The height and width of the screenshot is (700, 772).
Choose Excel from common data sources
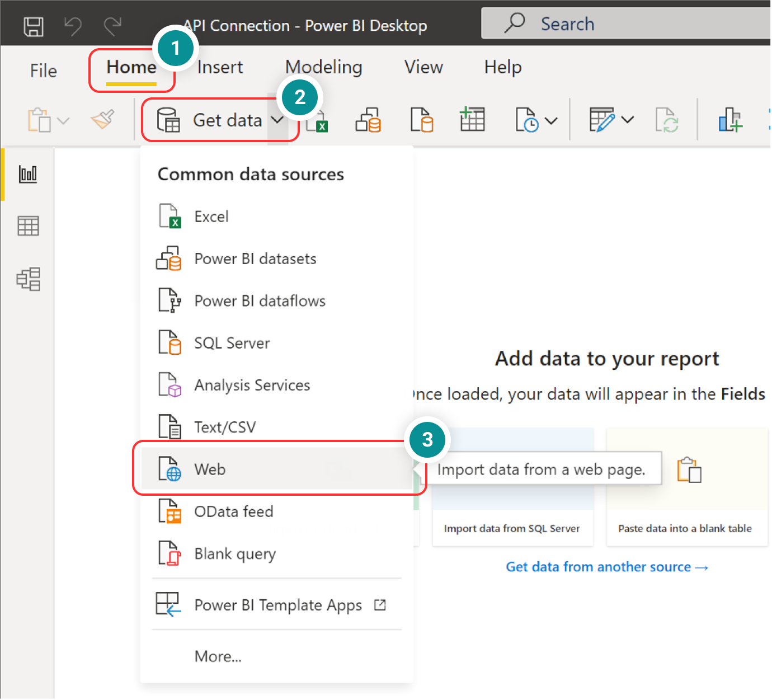(x=277, y=217)
